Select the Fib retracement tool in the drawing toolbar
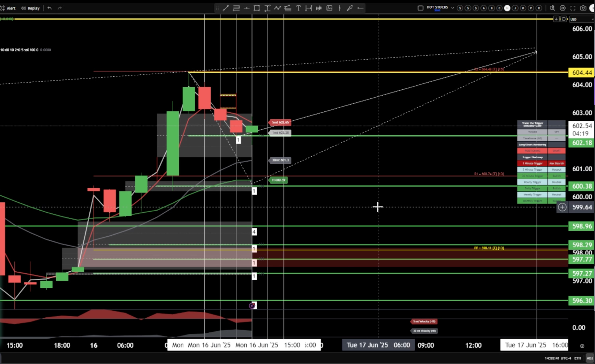 (x=236, y=8)
